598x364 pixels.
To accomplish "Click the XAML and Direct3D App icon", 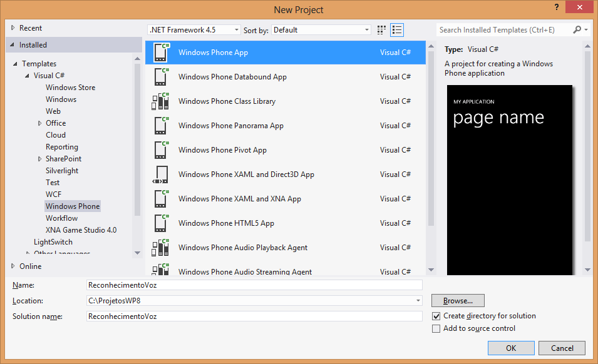I will click(160, 174).
